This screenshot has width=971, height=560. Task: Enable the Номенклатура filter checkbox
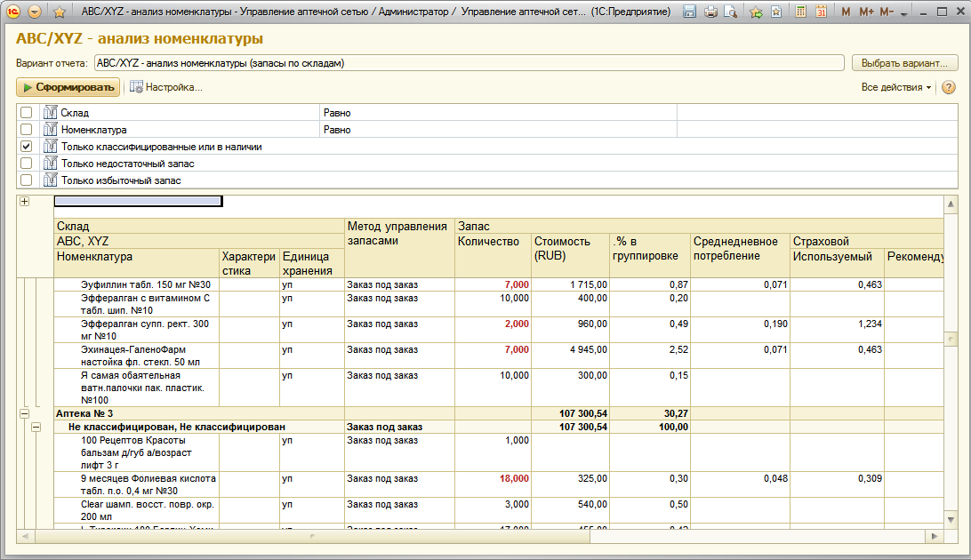pyautogui.click(x=26, y=129)
